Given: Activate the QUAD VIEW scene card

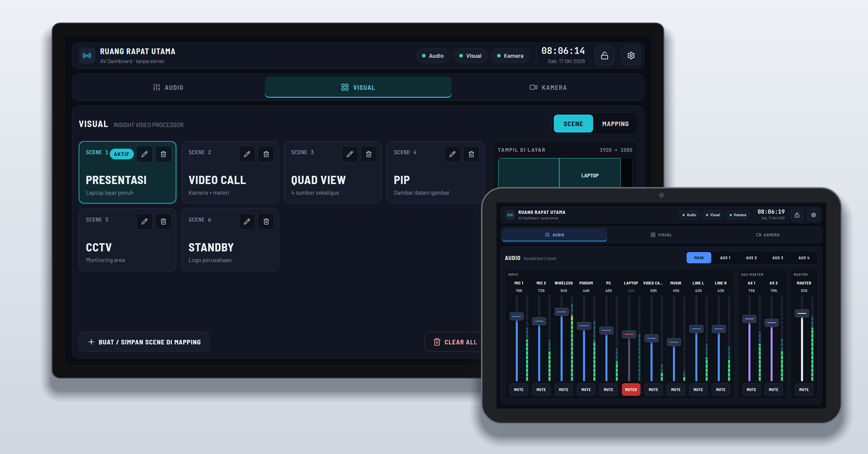Looking at the screenshot, I should coord(333,172).
